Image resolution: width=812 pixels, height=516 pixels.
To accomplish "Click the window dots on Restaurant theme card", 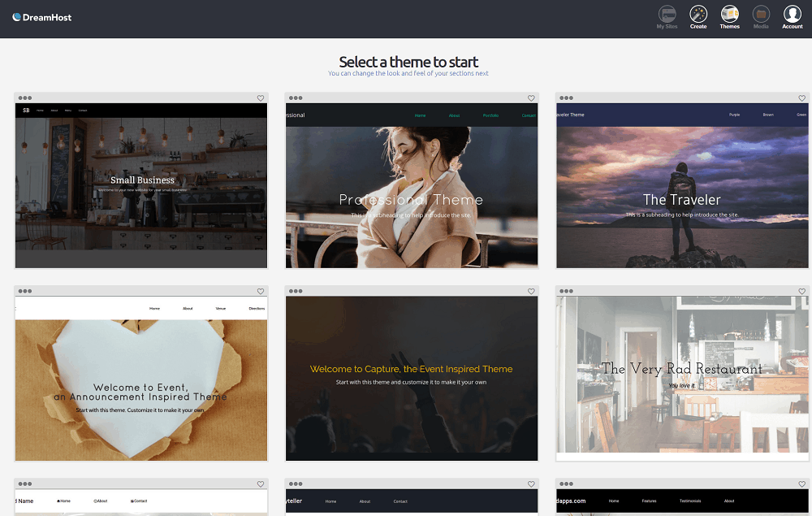I will 567,291.
